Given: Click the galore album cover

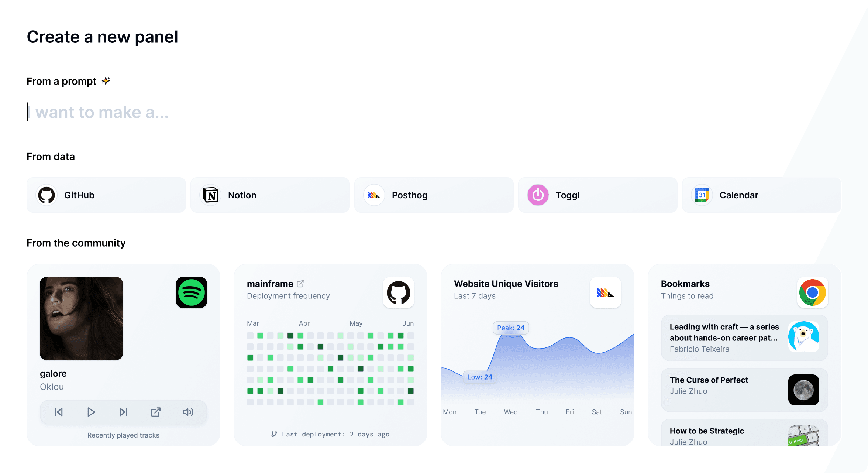Looking at the screenshot, I should click(x=81, y=318).
